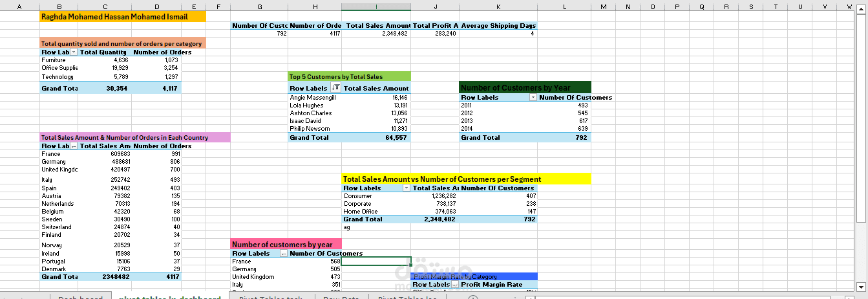Click the 19,929 Office Supplies quantity cell
Viewport: 868px width, 299px height.
[x=105, y=68]
